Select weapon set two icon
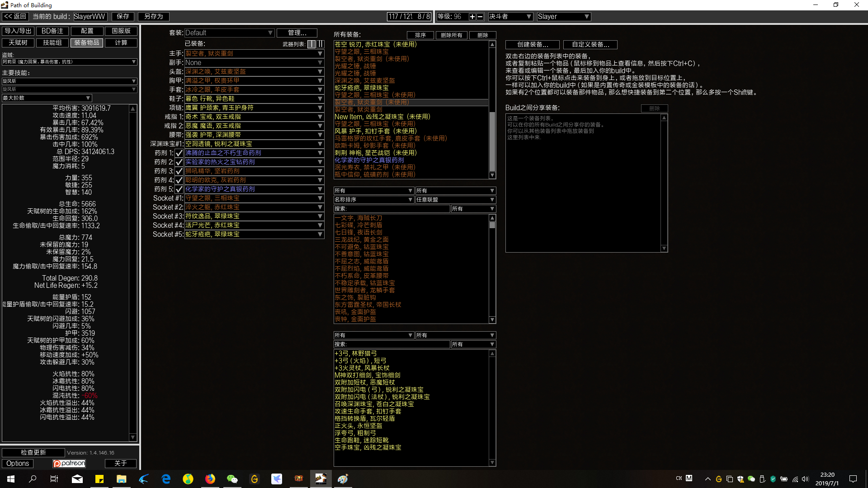 (321, 44)
